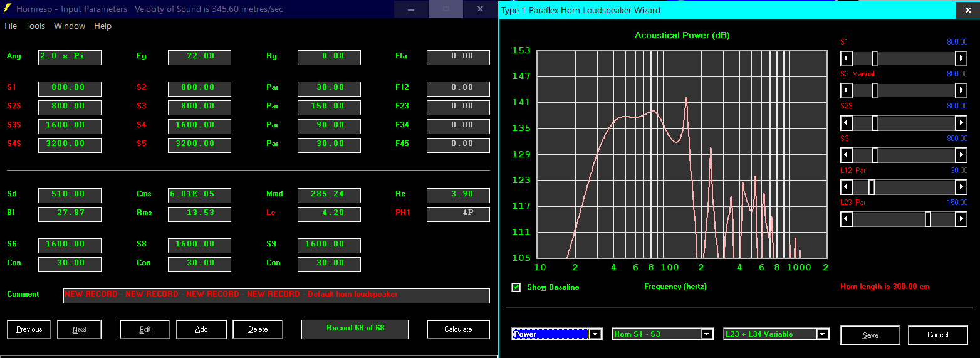
Task: Open the Tools menu
Action: coord(35,26)
